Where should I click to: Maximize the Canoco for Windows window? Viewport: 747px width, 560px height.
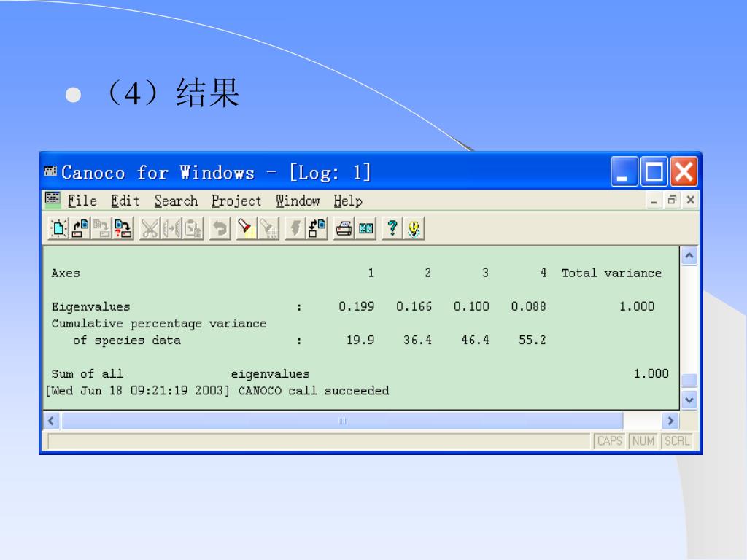tap(654, 171)
